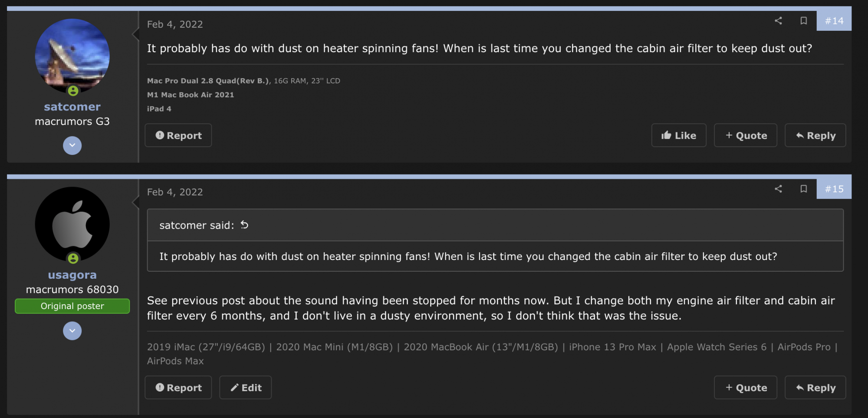This screenshot has width=868, height=418.
Task: Quote satcomer's post #14
Action: pos(746,135)
